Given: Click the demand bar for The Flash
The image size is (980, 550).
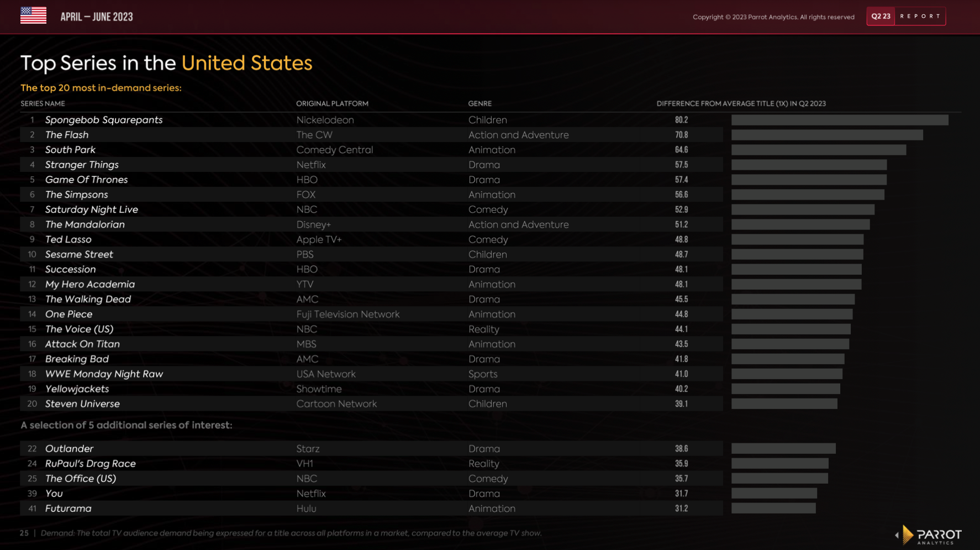Looking at the screenshot, I should tap(827, 135).
